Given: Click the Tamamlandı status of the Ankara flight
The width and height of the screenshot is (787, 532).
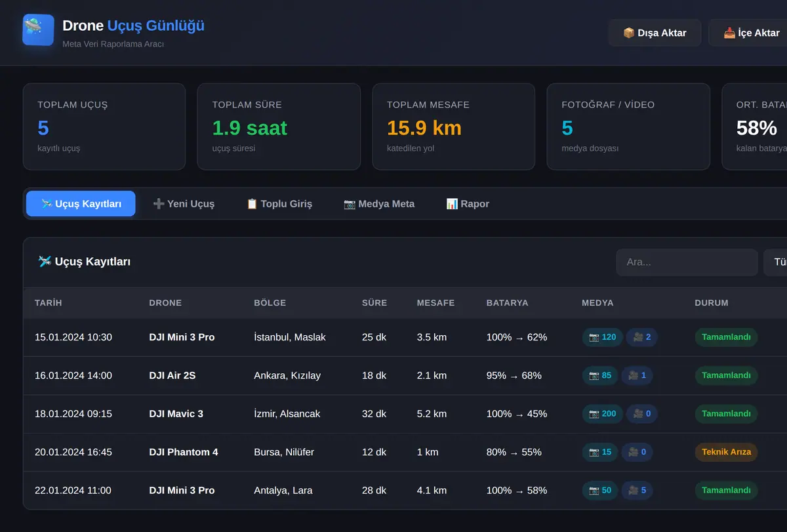Looking at the screenshot, I should [726, 375].
